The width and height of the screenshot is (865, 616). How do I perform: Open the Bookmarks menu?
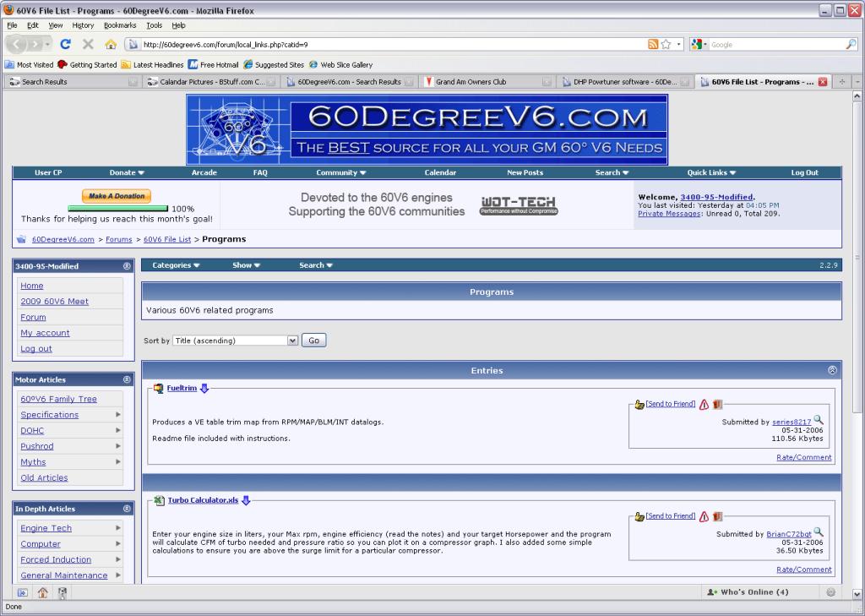click(x=119, y=25)
